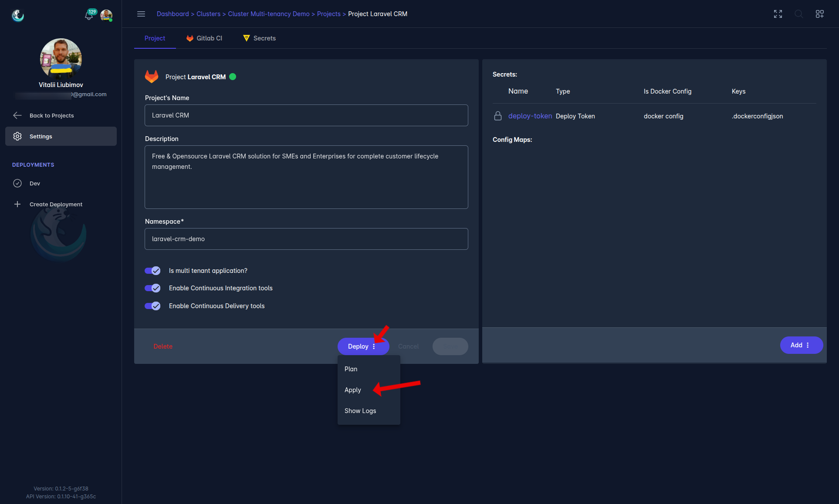Open the Add button's three-dot menu
The image size is (839, 504).
coord(808,345)
